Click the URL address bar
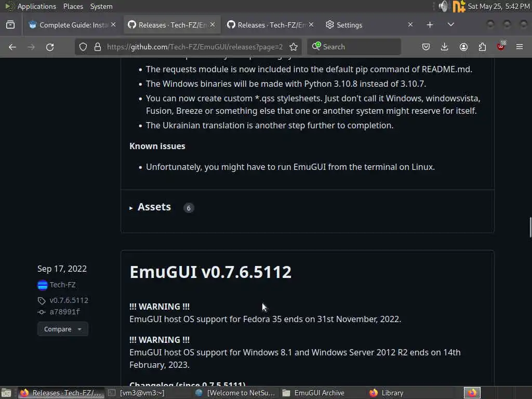 click(x=194, y=47)
